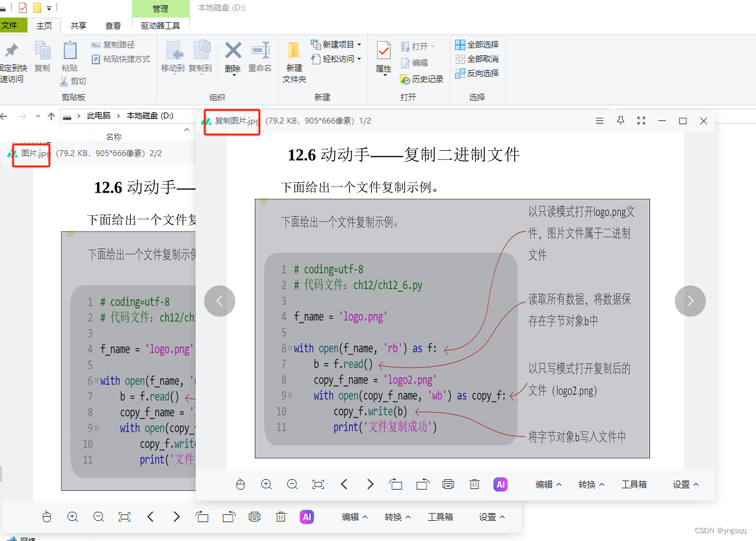The width and height of the screenshot is (756, 541).
Task: Click Up arrow in Explorer navigation
Action: 51,116
